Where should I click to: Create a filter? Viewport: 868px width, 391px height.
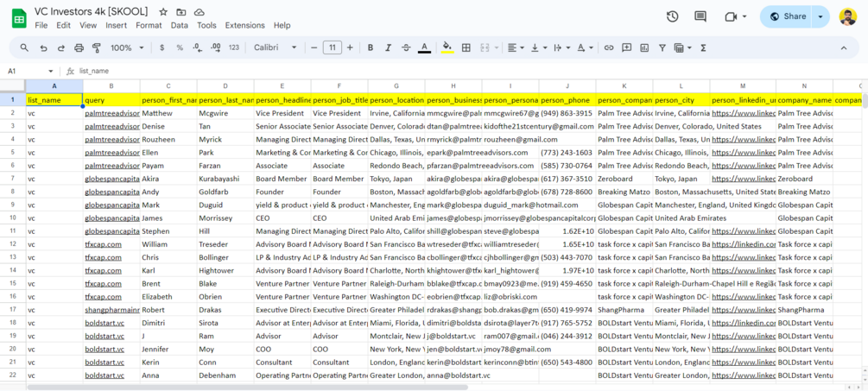pyautogui.click(x=662, y=48)
